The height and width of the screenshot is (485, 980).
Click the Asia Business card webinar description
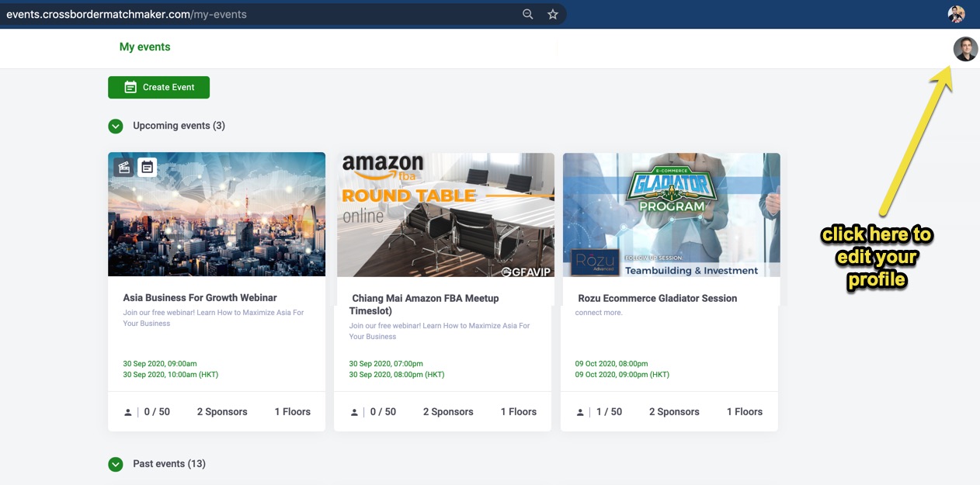214,318
